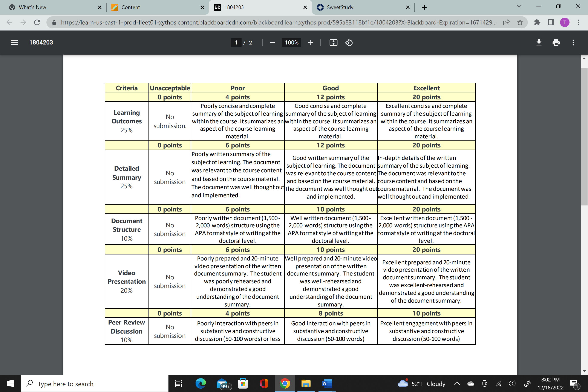
Task: Switch to the Content tab
Action: click(x=158, y=7)
